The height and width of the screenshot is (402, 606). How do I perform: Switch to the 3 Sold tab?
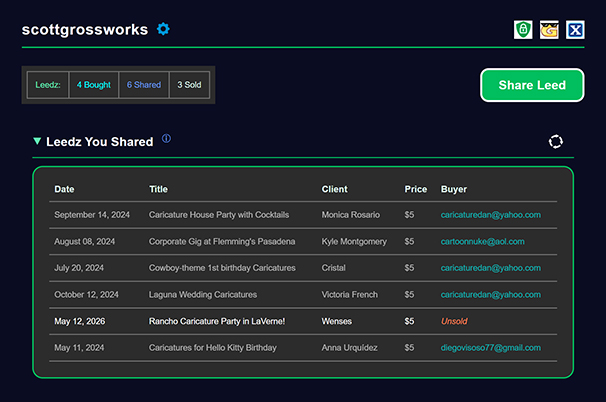point(189,85)
